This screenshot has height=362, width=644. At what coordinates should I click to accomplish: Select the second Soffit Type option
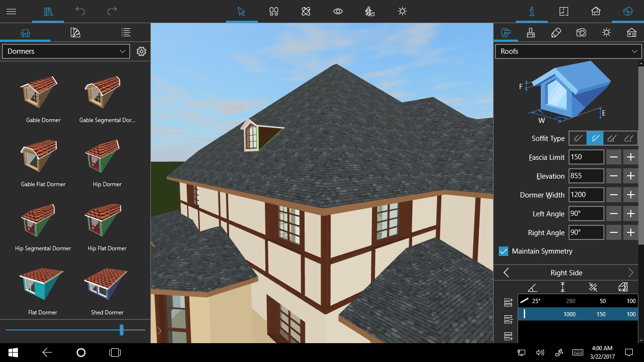pos(595,138)
